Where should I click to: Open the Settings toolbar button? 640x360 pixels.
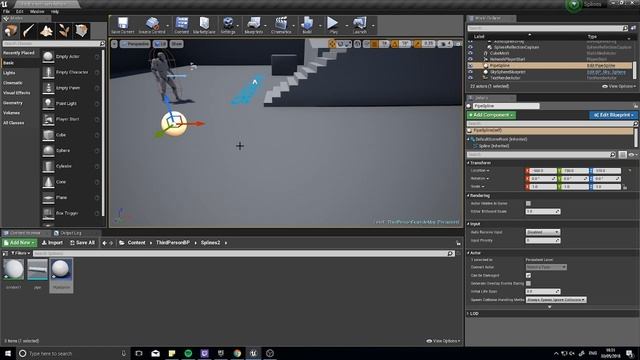click(x=228, y=25)
